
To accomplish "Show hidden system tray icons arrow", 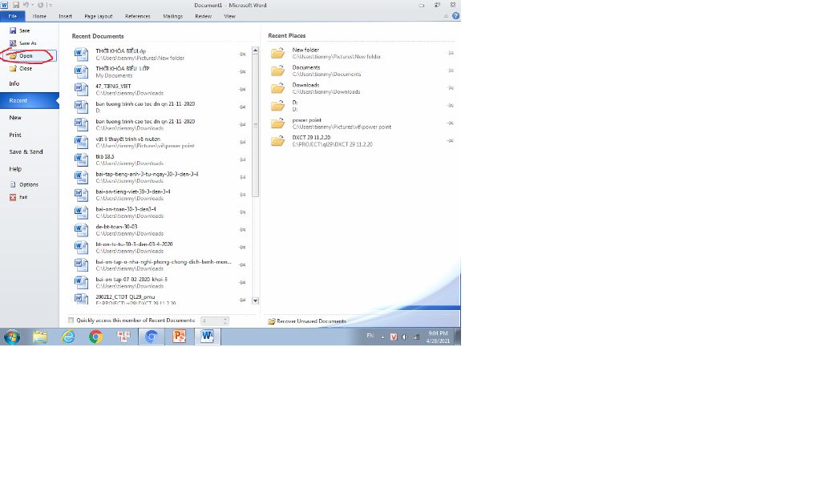I will point(382,337).
